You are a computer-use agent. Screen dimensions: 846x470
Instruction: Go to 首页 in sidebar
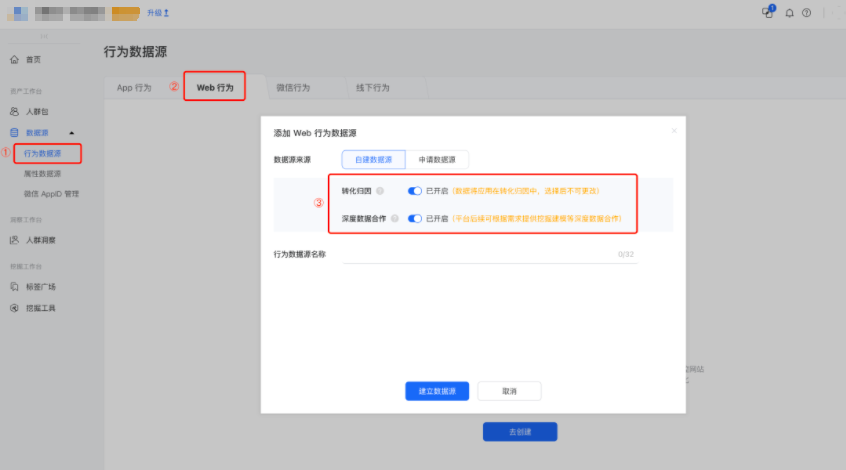pos(33,59)
